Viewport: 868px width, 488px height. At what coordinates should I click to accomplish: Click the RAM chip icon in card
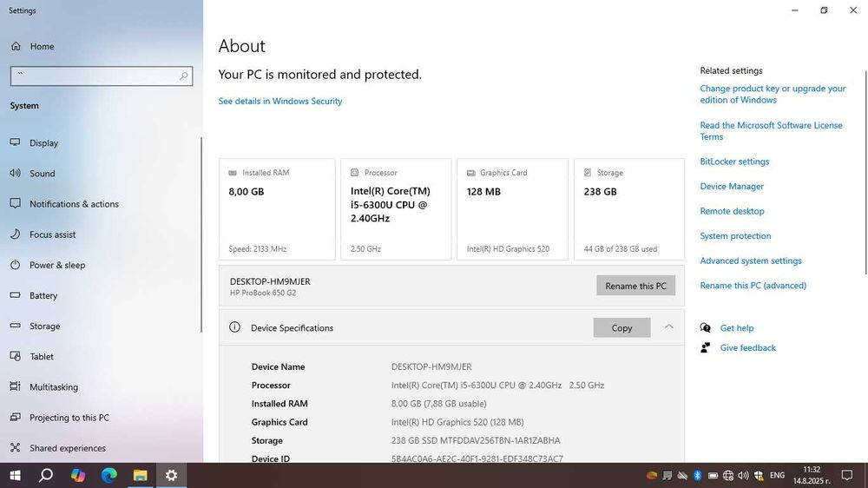point(233,173)
